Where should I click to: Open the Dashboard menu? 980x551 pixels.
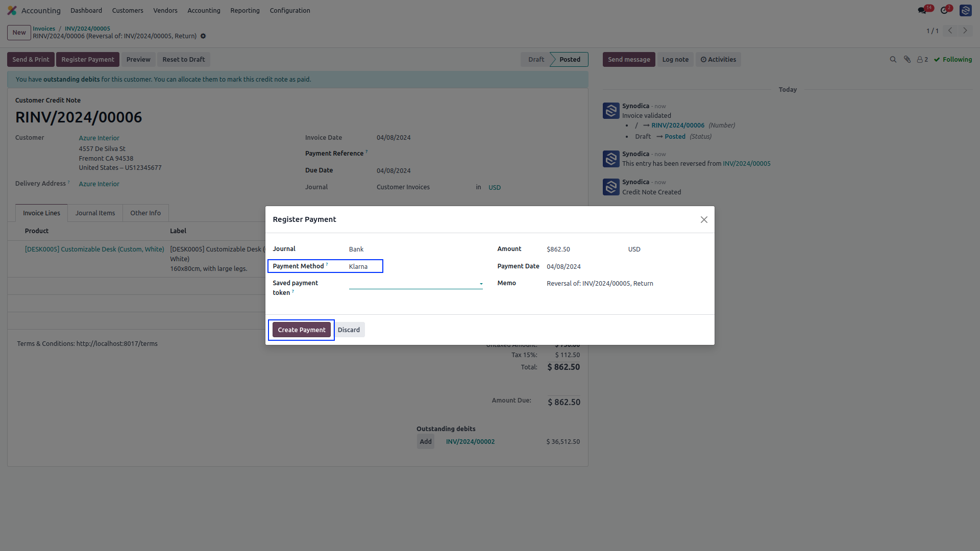point(86,10)
